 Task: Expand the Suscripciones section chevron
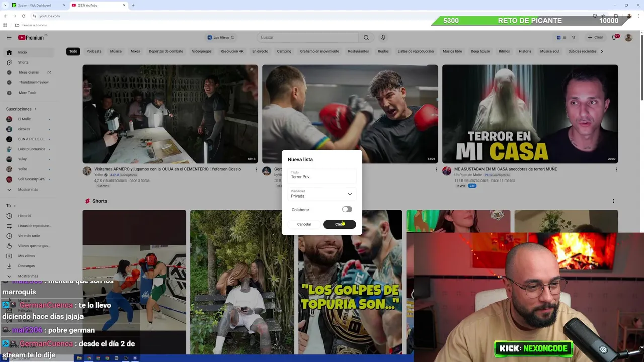coord(35,109)
